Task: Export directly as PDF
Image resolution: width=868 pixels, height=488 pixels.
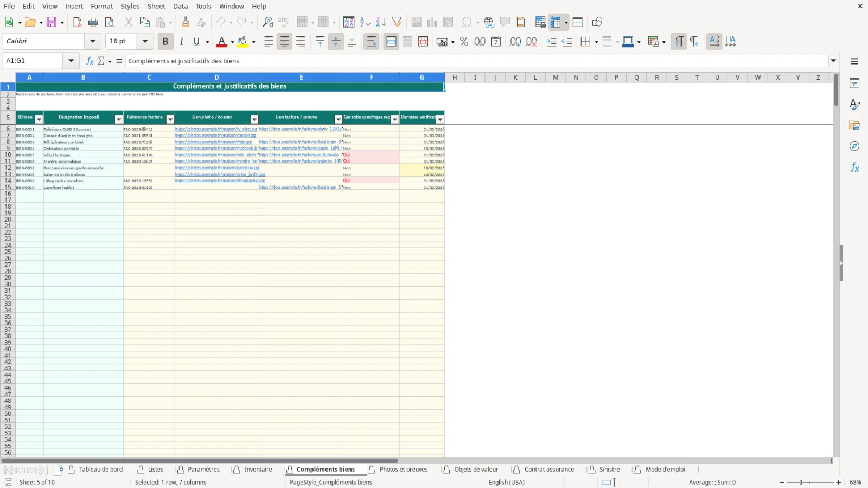Action: (x=78, y=22)
